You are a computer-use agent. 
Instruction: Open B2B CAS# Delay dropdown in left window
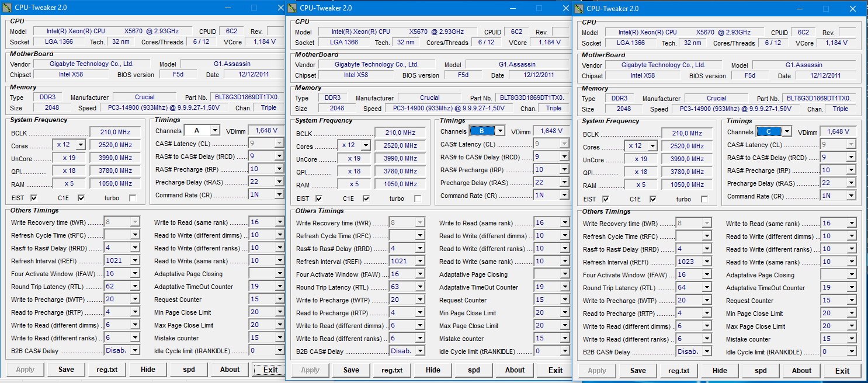click(x=136, y=351)
